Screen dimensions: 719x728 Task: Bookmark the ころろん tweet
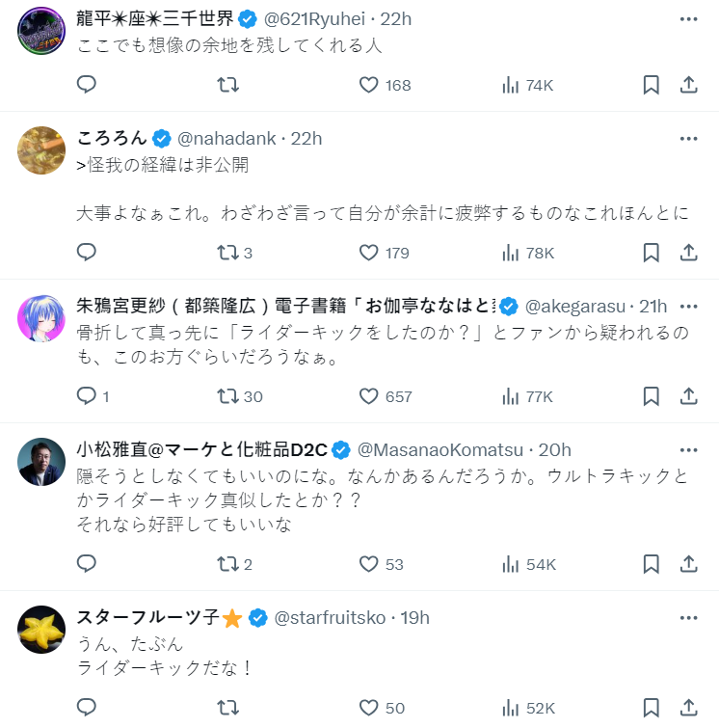(x=651, y=253)
